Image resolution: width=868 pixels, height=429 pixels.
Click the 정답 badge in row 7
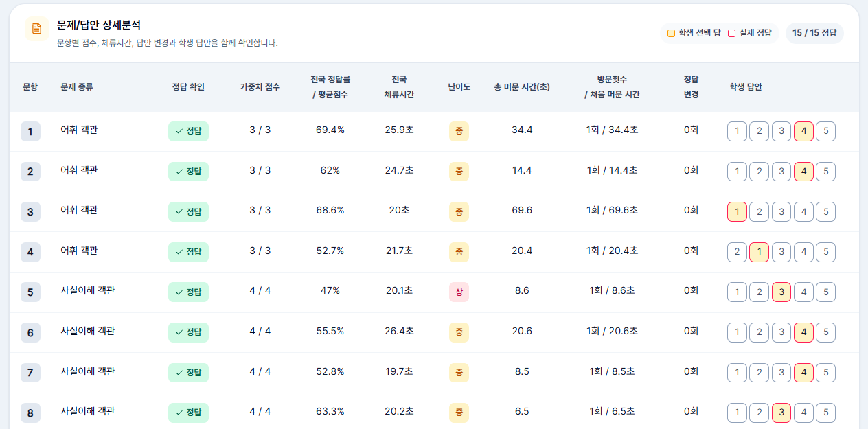[x=188, y=373]
